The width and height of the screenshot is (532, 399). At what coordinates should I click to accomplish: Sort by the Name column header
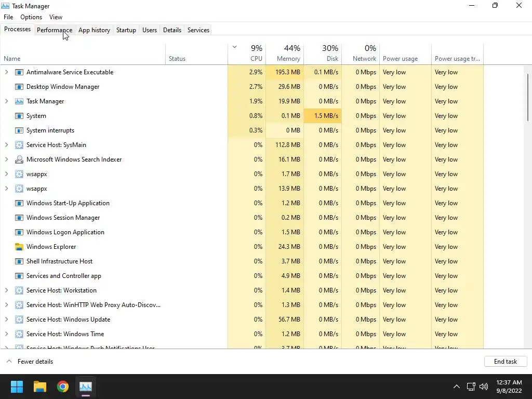(x=83, y=54)
